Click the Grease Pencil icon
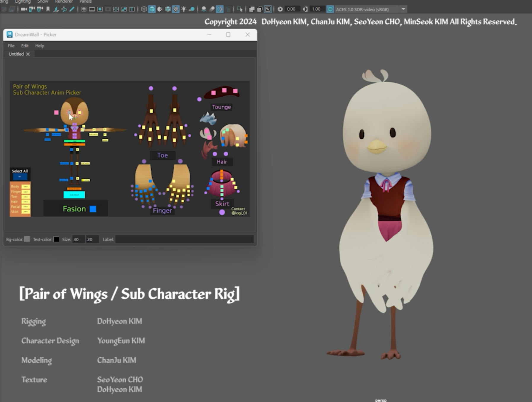Screen dimensions: 532x402 pyautogui.click(x=72, y=9)
